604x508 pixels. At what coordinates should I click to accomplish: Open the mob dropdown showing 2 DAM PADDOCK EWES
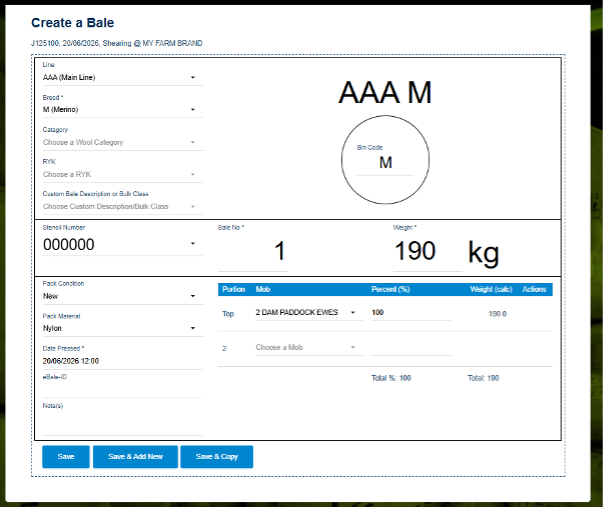[x=309, y=312]
